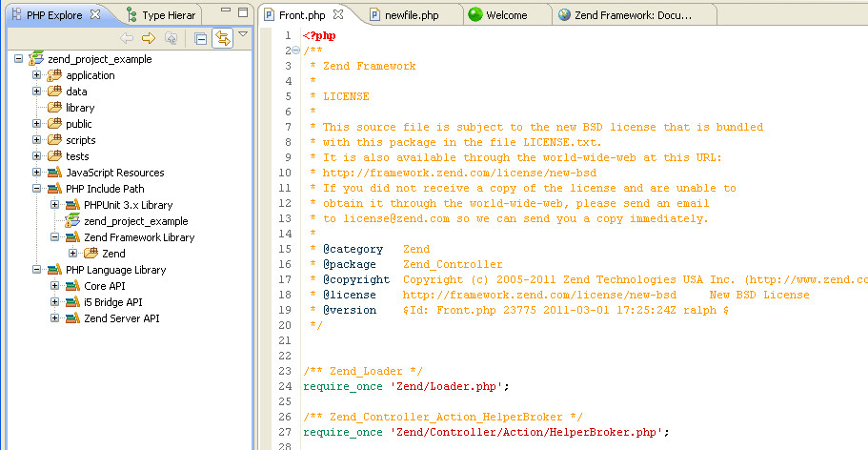The image size is (868, 450).
Task: Expand the data folder
Action: pyautogui.click(x=36, y=91)
